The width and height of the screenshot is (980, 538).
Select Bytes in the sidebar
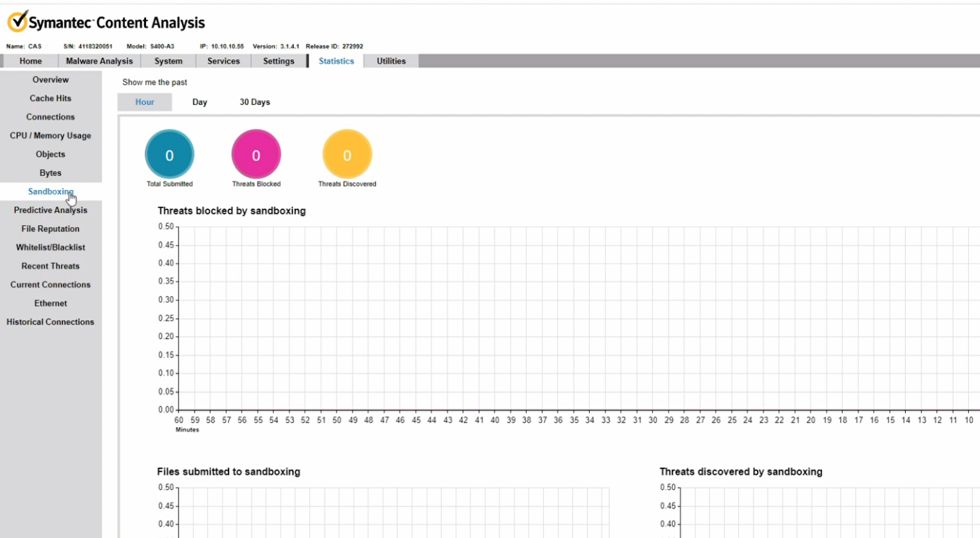point(50,173)
